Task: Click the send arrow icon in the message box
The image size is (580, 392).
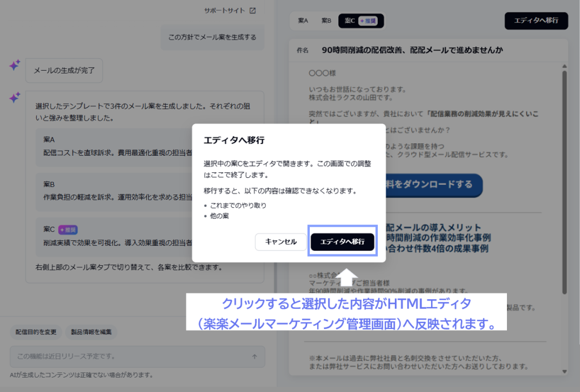Action: pyautogui.click(x=254, y=356)
